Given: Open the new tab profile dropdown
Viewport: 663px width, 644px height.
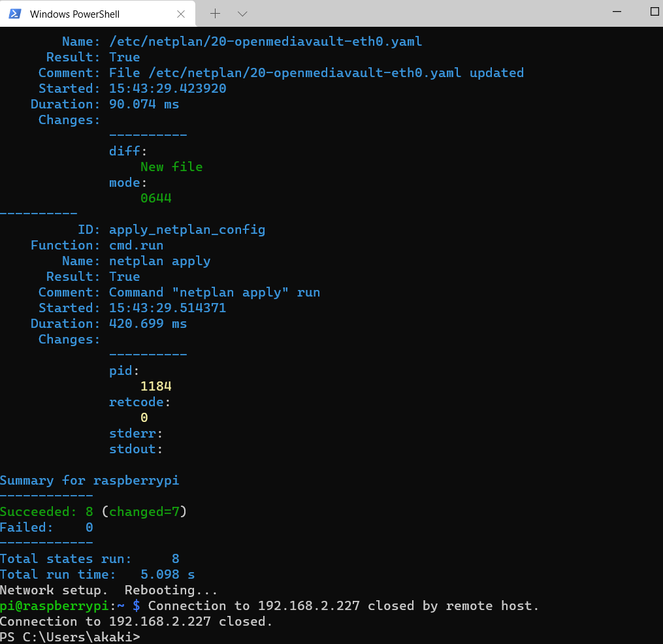Looking at the screenshot, I should click(x=242, y=14).
